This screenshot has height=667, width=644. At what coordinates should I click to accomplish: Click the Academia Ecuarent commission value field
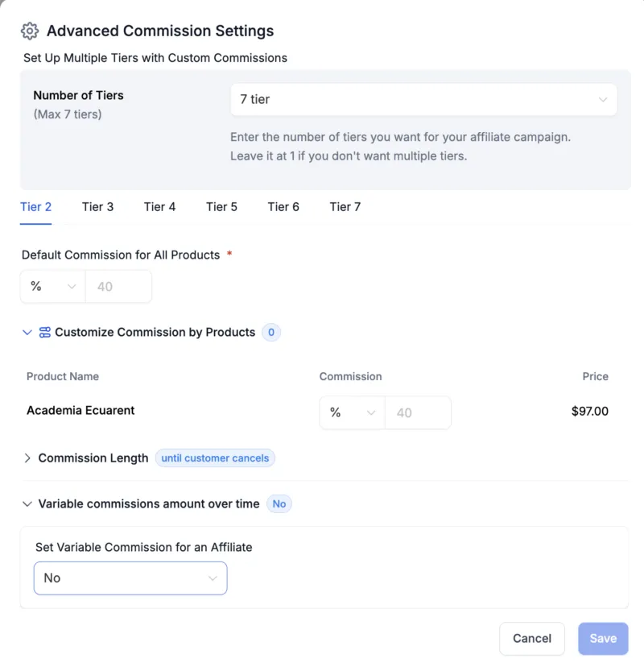tap(418, 412)
